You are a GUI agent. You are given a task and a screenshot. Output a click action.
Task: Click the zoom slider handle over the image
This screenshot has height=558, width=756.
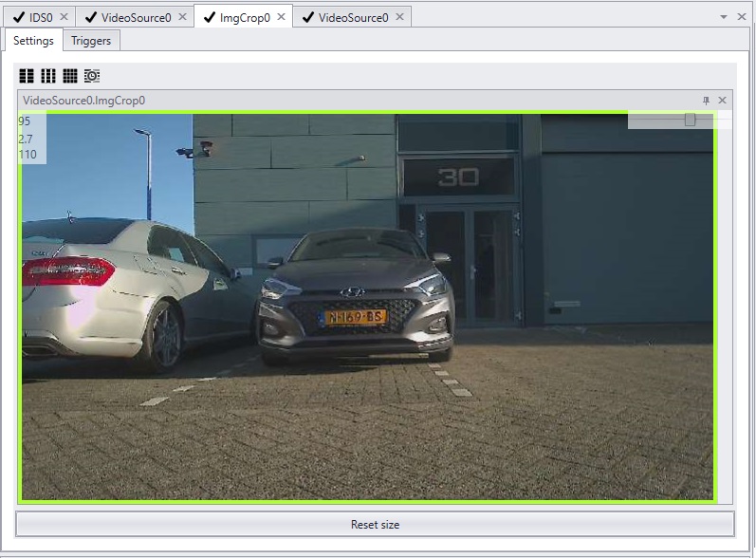tap(690, 120)
